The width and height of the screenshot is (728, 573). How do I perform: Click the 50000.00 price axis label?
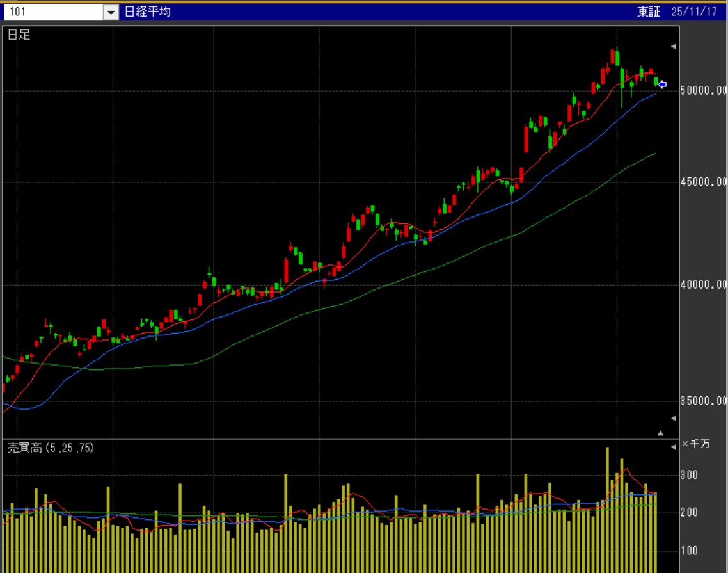[703, 91]
